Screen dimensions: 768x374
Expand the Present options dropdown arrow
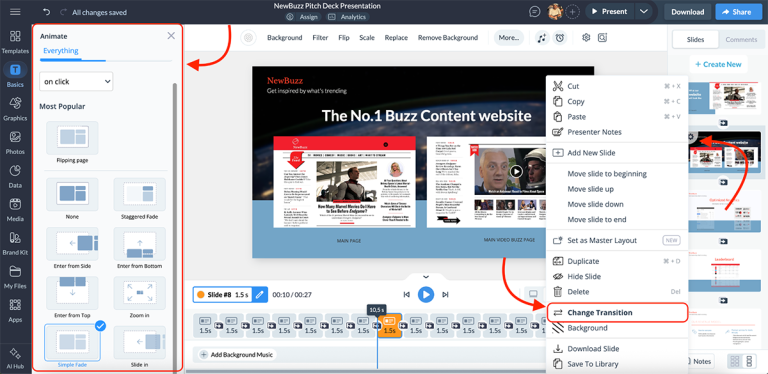coord(644,12)
